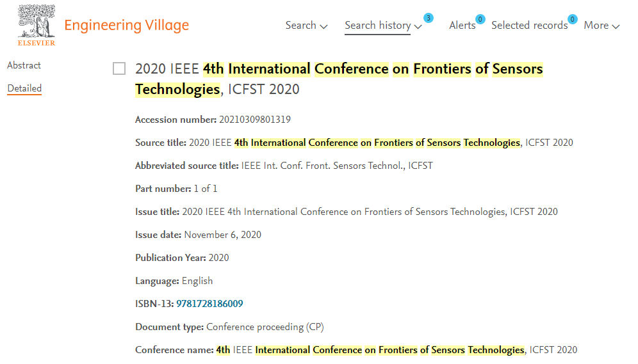Image resolution: width=638 pixels, height=364 pixels.
Task: Click the More menu label
Action: point(596,25)
